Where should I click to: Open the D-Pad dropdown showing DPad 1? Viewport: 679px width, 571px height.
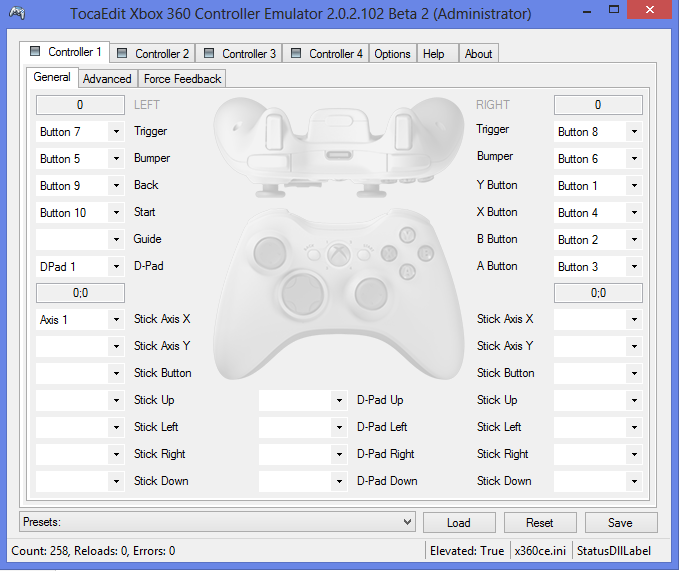[x=80, y=266]
